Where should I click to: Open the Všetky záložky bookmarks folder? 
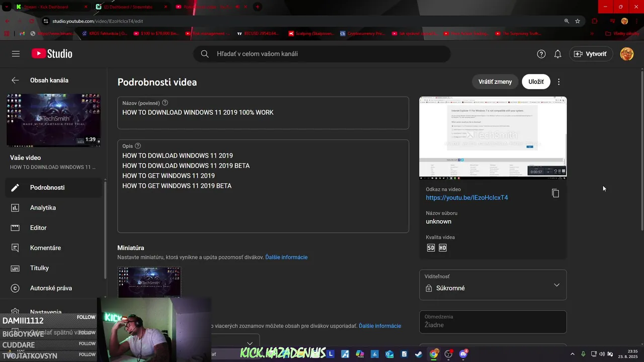point(622,34)
